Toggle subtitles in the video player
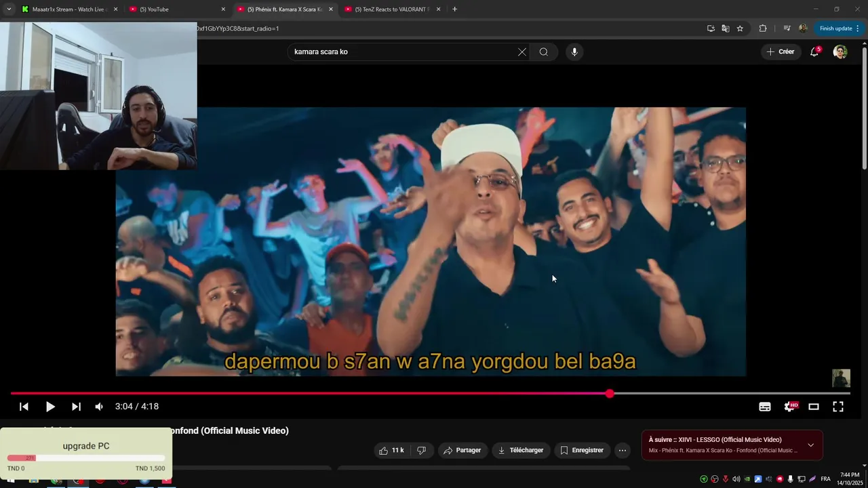 [765, 407]
